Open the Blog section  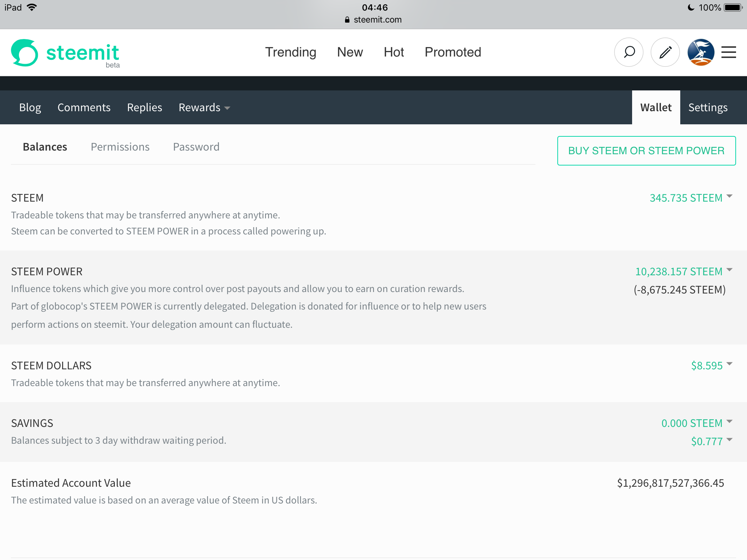[x=30, y=108]
